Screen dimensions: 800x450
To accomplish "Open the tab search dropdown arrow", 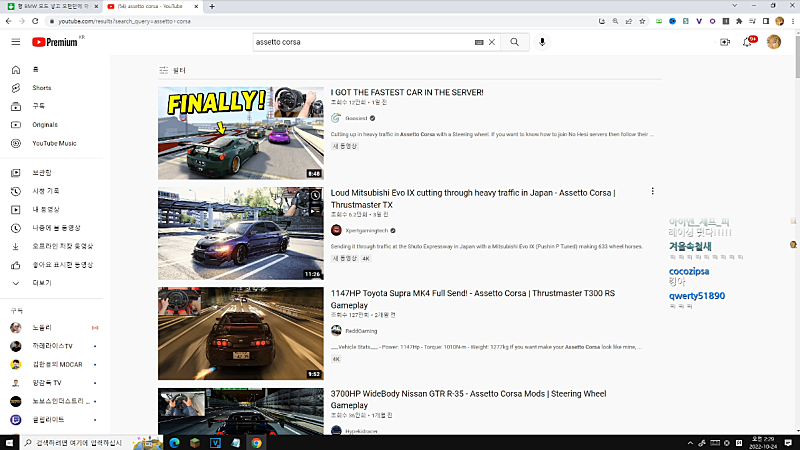I will point(734,6).
